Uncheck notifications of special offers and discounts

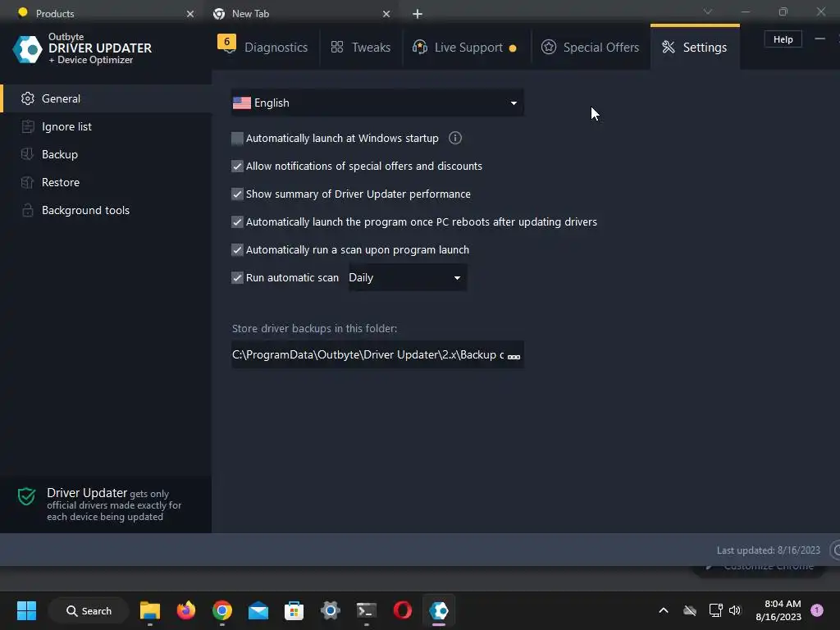(x=237, y=167)
